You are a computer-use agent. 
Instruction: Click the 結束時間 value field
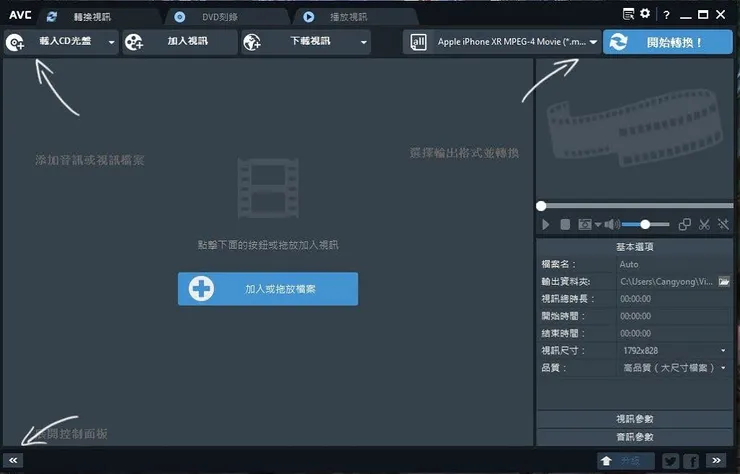coord(674,333)
